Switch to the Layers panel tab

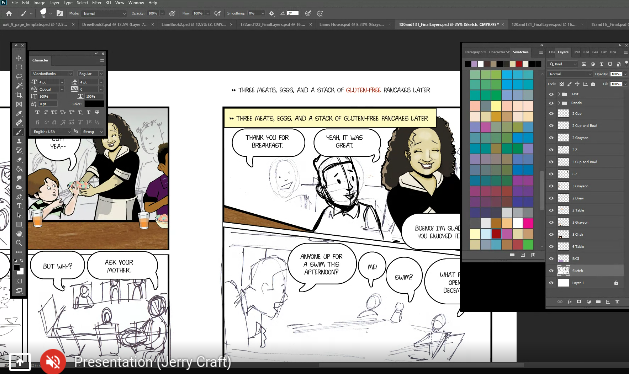[563, 52]
